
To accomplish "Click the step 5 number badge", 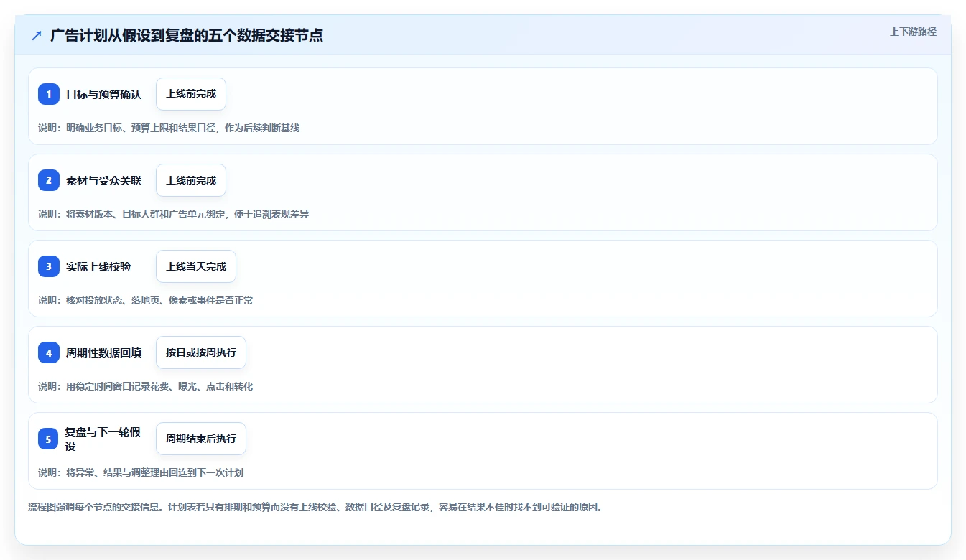I will [x=49, y=439].
